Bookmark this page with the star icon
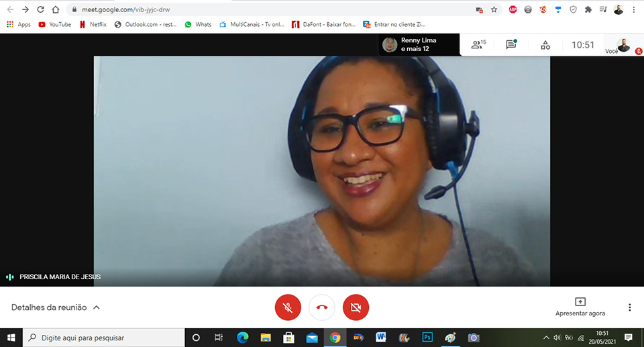Image resolution: width=644 pixels, height=347 pixels. 494,10
